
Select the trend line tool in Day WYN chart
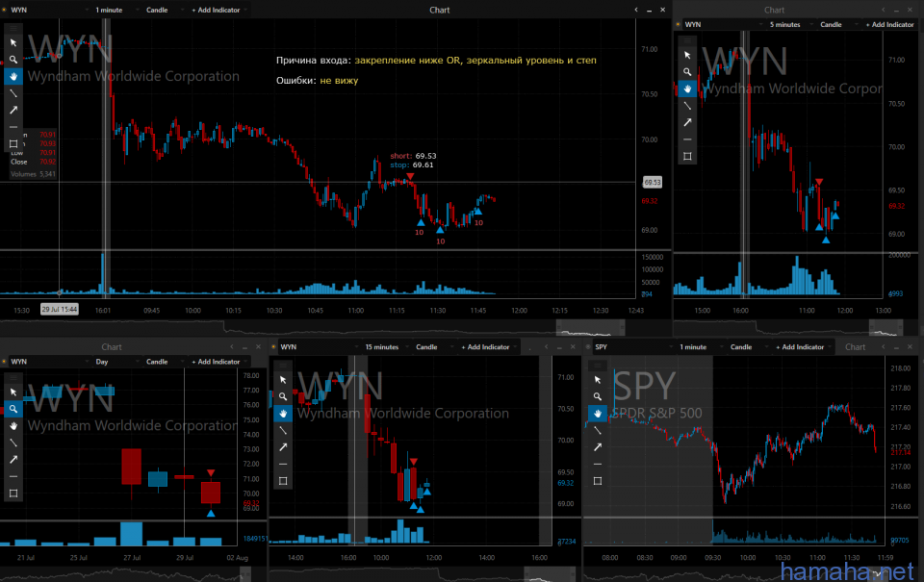(13, 443)
